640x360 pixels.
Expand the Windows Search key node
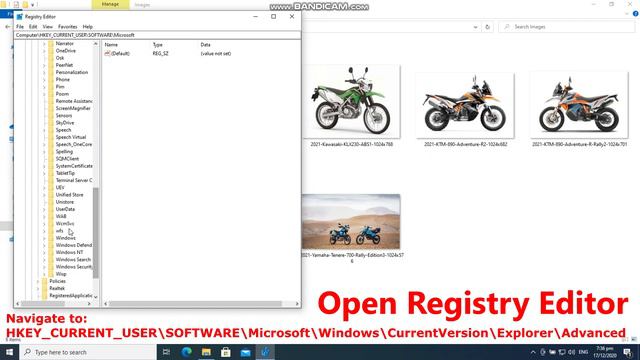[x=44, y=260]
